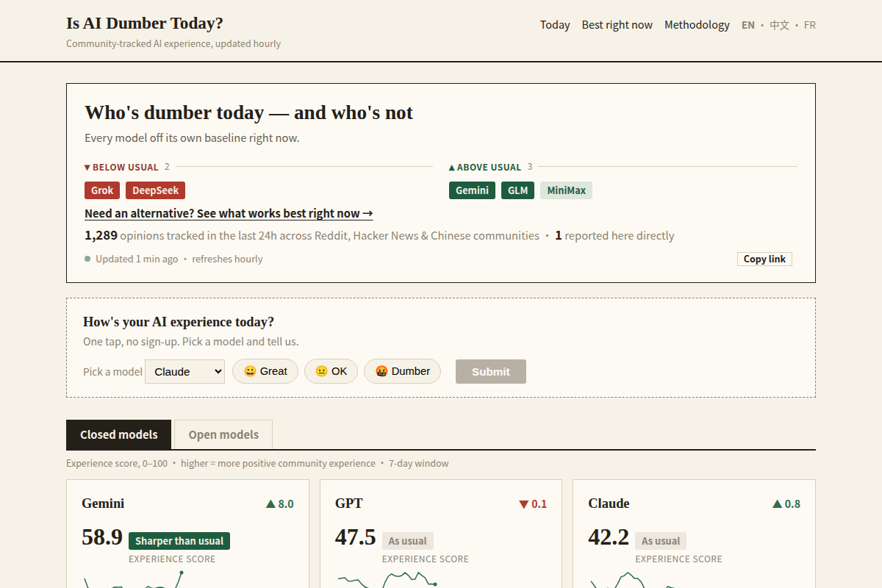Image resolution: width=882 pixels, height=588 pixels.
Task: Click the 'Sharper than usual' badge on Gemini
Action: pyautogui.click(x=179, y=541)
